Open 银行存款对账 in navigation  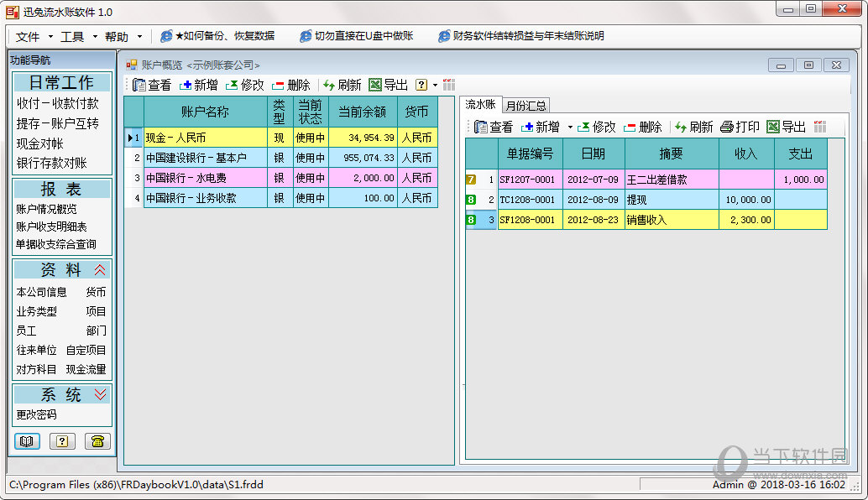[x=51, y=163]
